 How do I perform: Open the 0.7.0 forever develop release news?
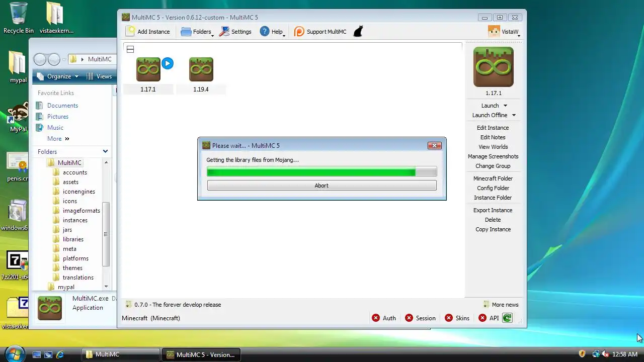pos(173,305)
